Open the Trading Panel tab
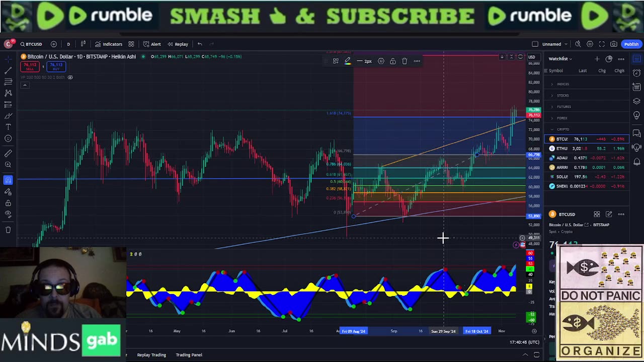The height and width of the screenshot is (362, 644). 189,355
